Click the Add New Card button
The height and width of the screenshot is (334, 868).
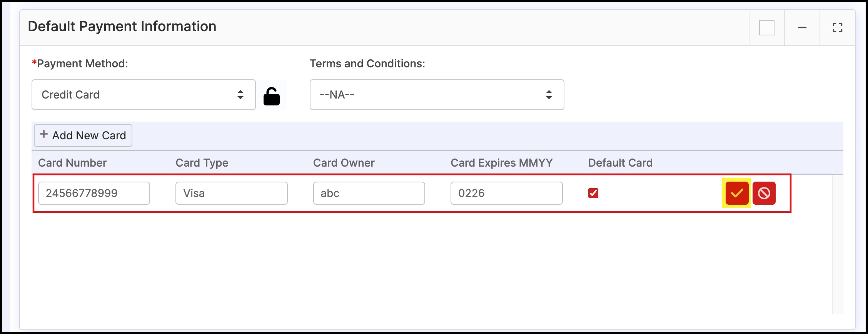83,135
